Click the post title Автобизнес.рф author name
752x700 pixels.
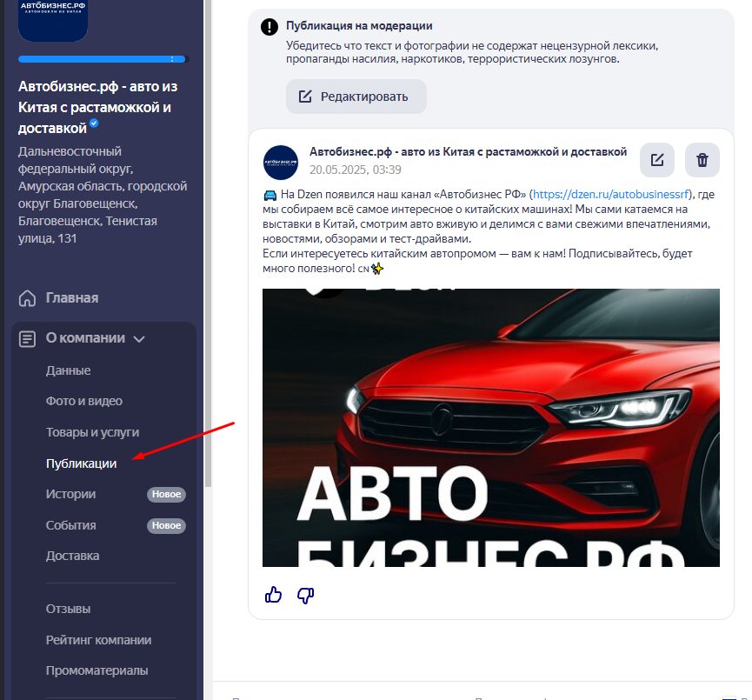coord(468,151)
